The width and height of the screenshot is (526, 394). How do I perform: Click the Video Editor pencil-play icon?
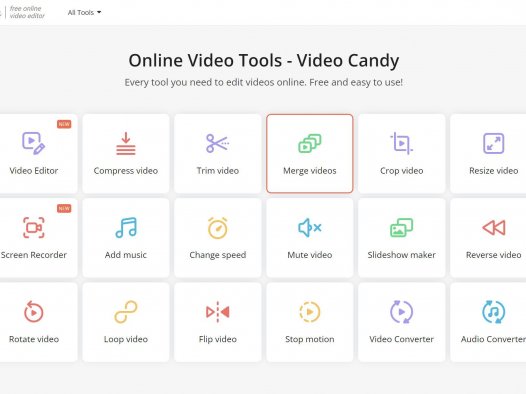(x=34, y=143)
